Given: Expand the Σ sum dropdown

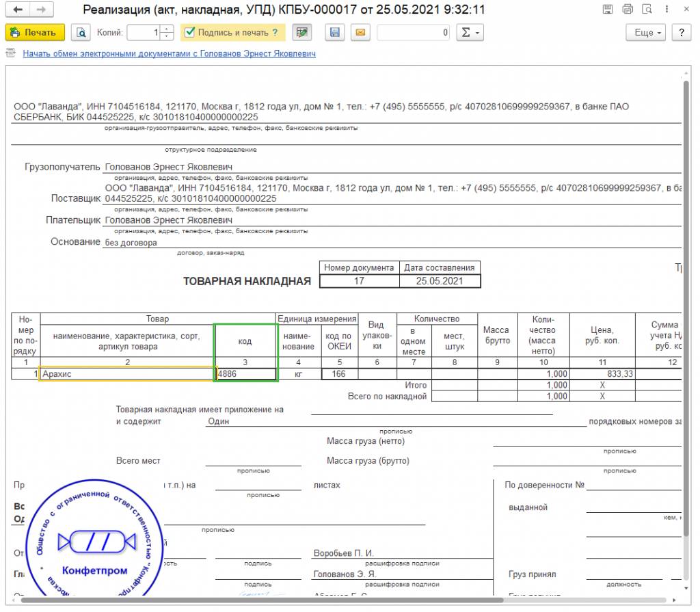Looking at the screenshot, I should tap(470, 33).
